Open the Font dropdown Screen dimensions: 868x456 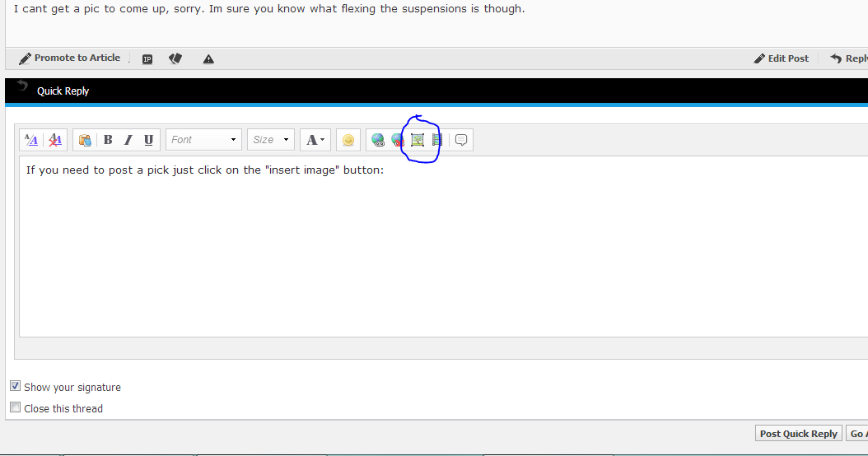pos(203,140)
